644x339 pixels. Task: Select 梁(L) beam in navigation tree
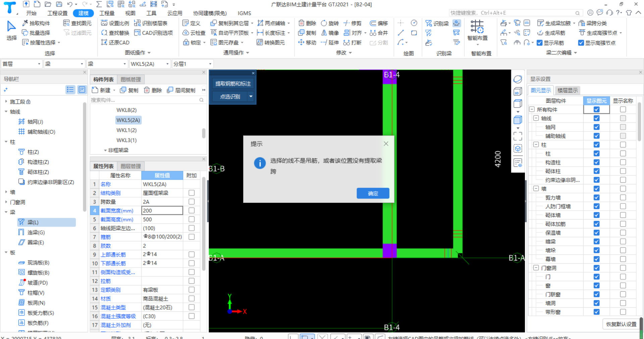(46, 222)
